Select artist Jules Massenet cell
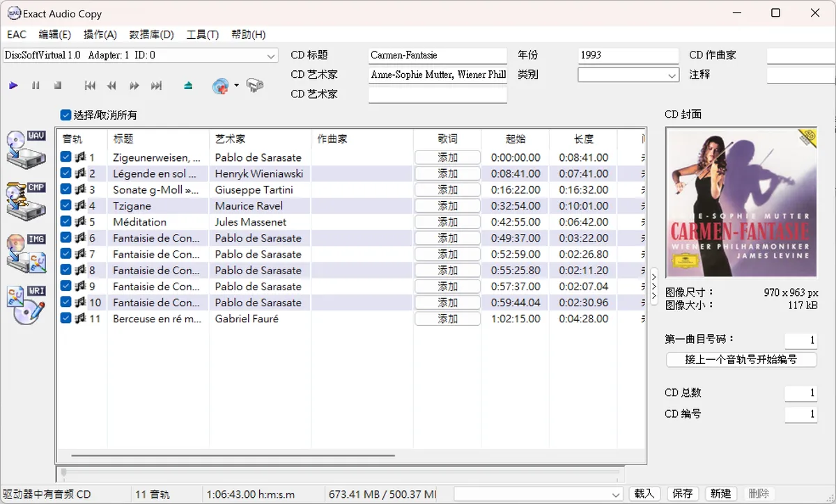The height and width of the screenshot is (504, 836). [x=251, y=222]
